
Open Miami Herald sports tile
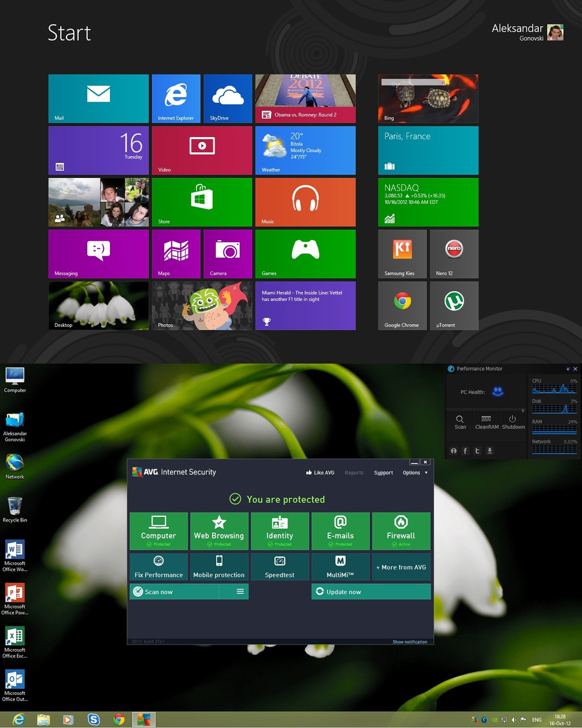tap(305, 306)
